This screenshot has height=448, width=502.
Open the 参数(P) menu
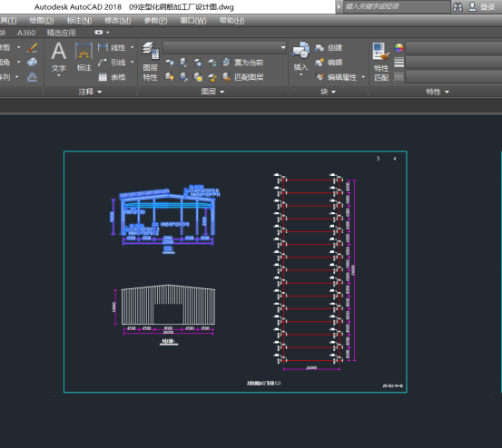(155, 21)
